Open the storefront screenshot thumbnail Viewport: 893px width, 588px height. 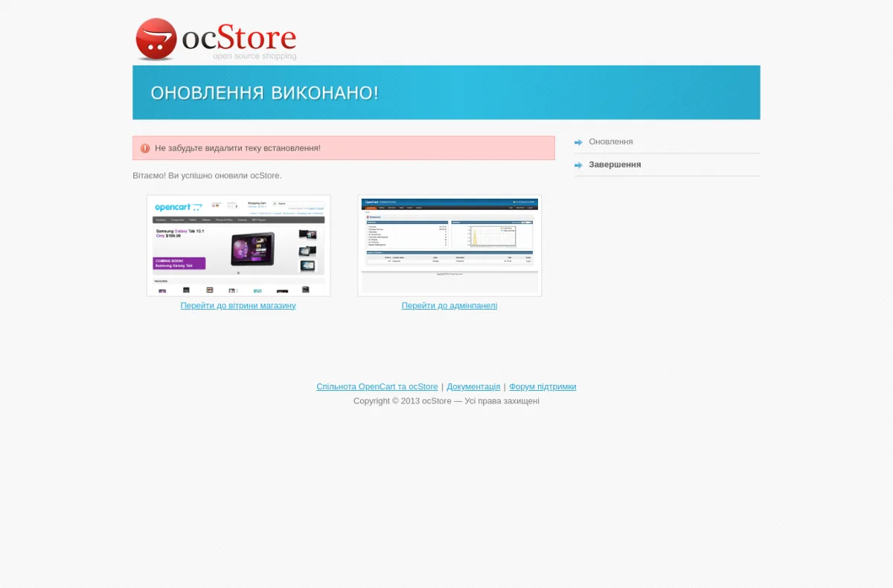(x=239, y=246)
